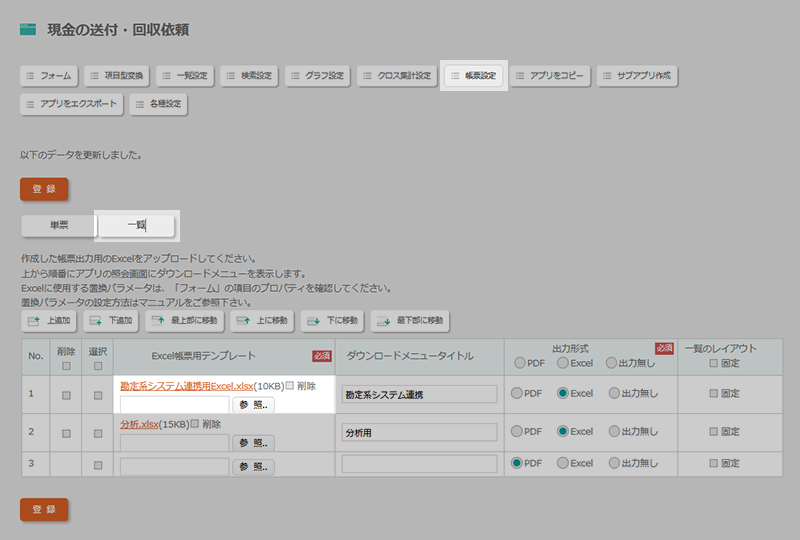The width and height of the screenshot is (800, 540).
Task: Switch to the 単票 tab
Action: coord(59,226)
